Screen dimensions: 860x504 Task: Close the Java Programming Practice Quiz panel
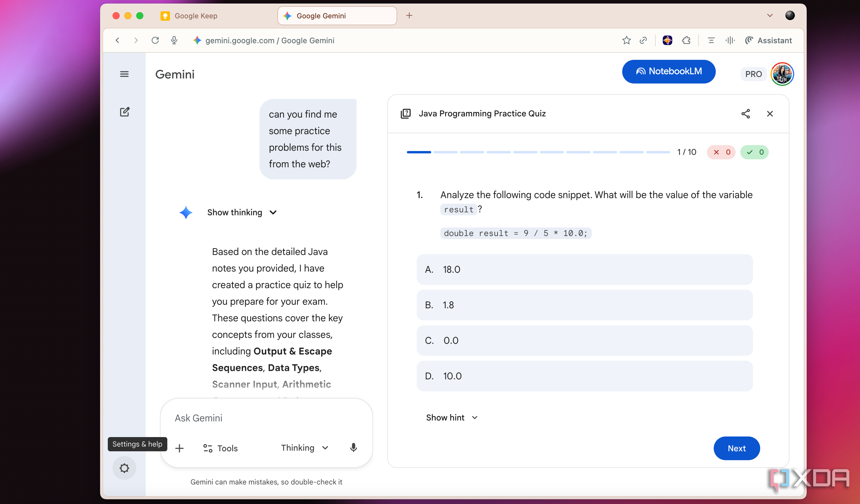tap(770, 114)
